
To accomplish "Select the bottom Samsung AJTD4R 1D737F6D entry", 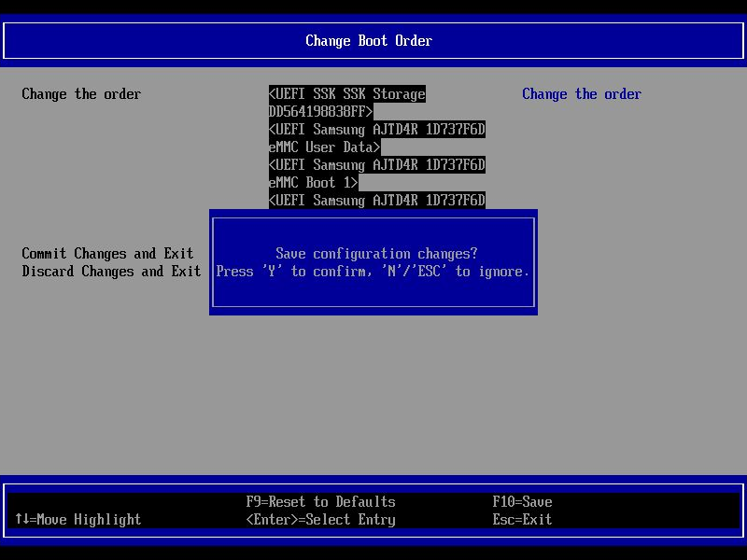I will pyautogui.click(x=376, y=200).
